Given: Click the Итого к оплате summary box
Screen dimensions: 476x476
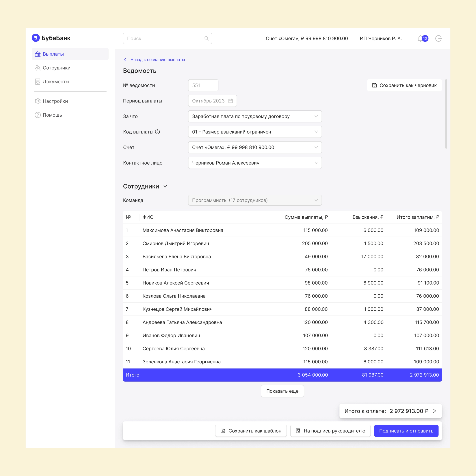Looking at the screenshot, I should point(391,411).
